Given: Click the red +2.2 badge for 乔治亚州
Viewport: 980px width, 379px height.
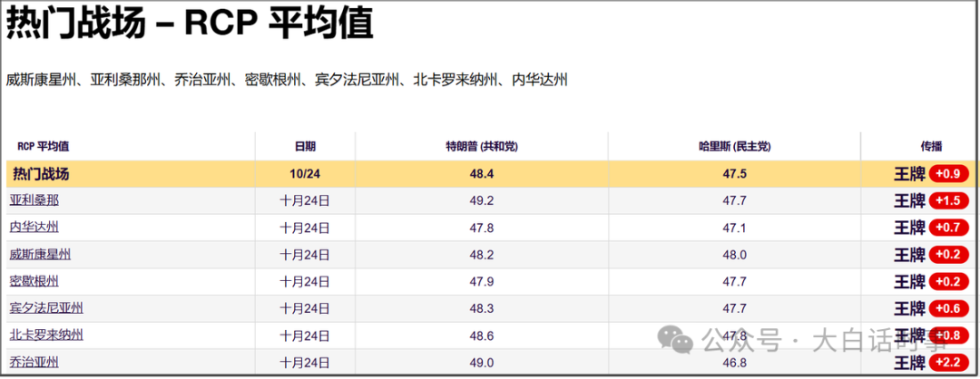Looking at the screenshot, I should tap(950, 363).
